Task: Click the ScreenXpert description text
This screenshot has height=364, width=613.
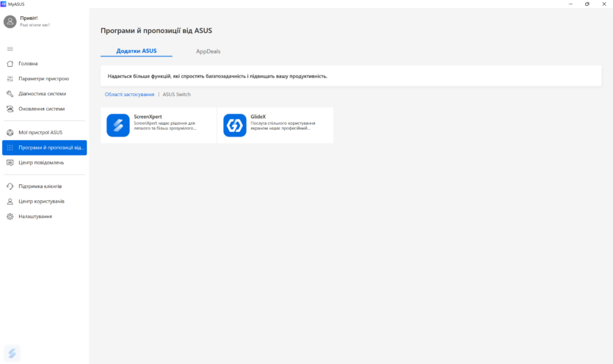Action: (165, 125)
